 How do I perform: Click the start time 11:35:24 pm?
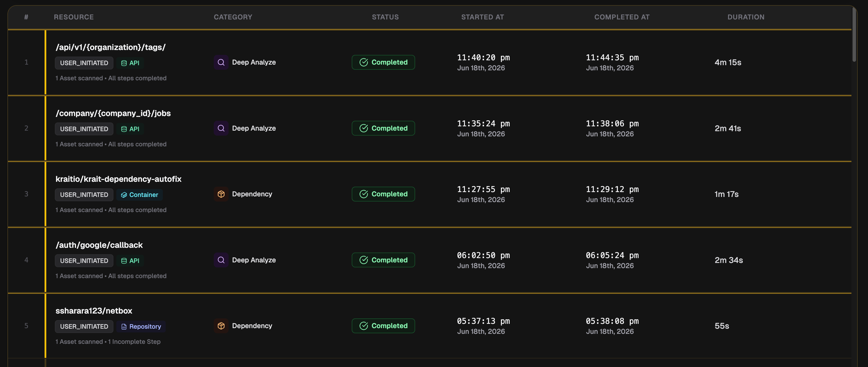[x=483, y=124]
